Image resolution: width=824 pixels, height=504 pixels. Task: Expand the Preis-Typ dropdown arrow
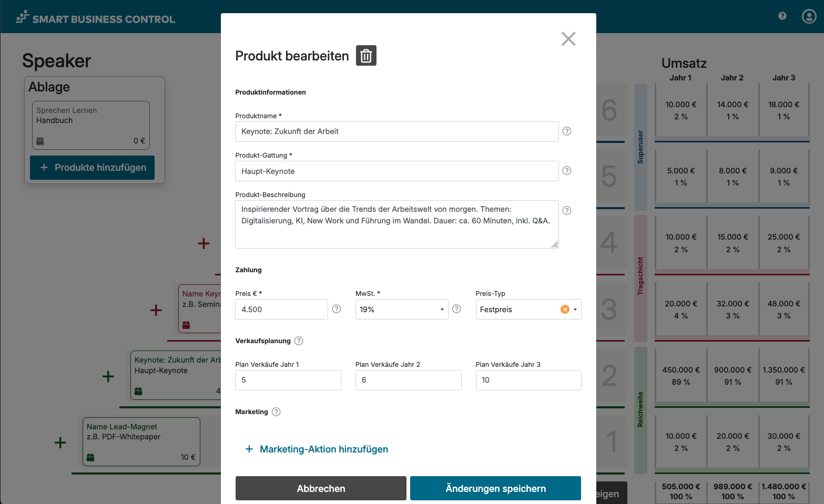(575, 310)
